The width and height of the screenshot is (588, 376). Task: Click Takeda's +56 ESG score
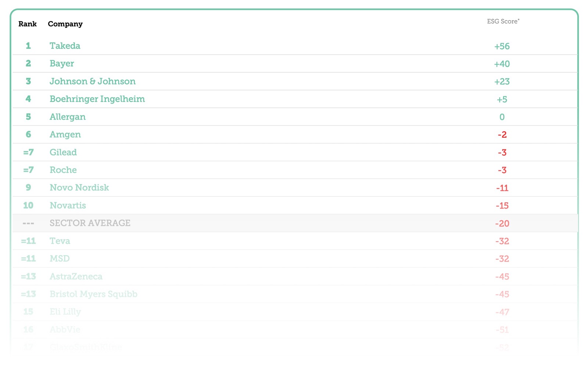[502, 46]
